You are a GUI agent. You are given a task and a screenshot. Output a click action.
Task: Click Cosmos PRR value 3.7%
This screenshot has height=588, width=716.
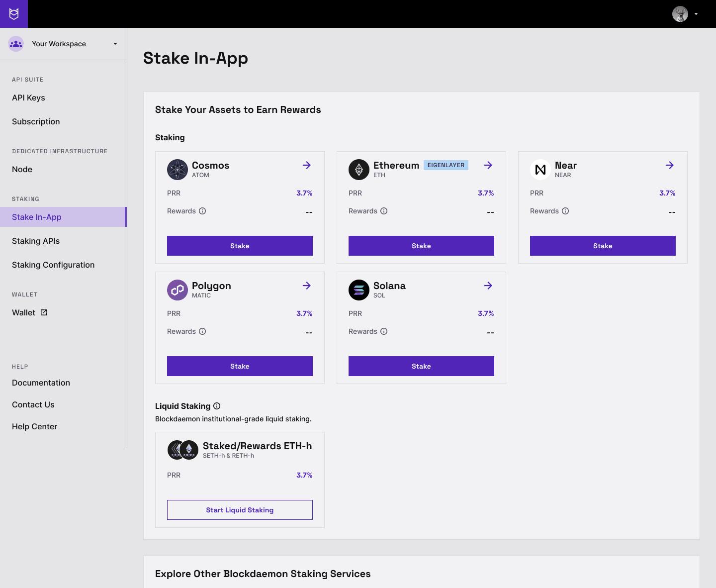coord(304,193)
